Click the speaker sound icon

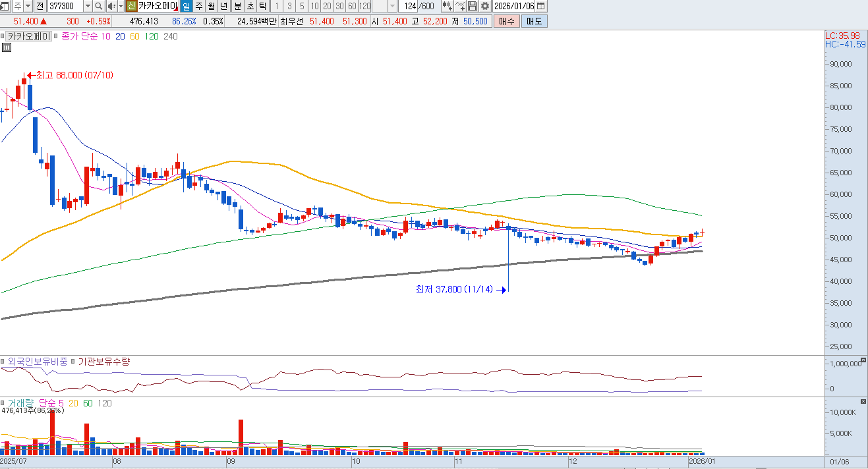click(x=111, y=6)
